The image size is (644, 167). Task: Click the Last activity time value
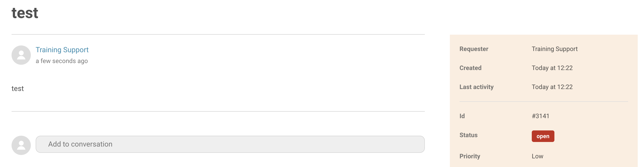click(552, 87)
